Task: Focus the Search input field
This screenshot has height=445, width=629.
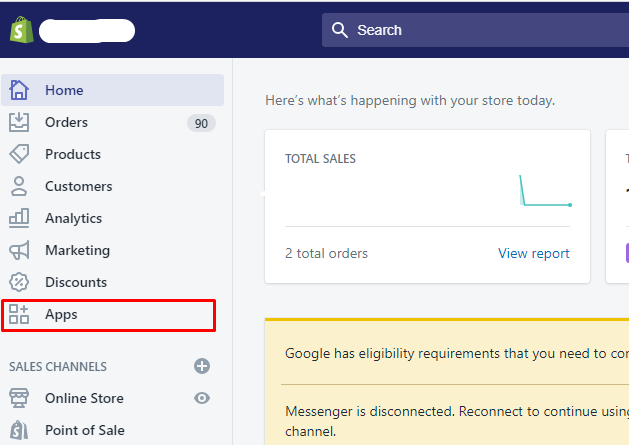Action: tap(475, 30)
